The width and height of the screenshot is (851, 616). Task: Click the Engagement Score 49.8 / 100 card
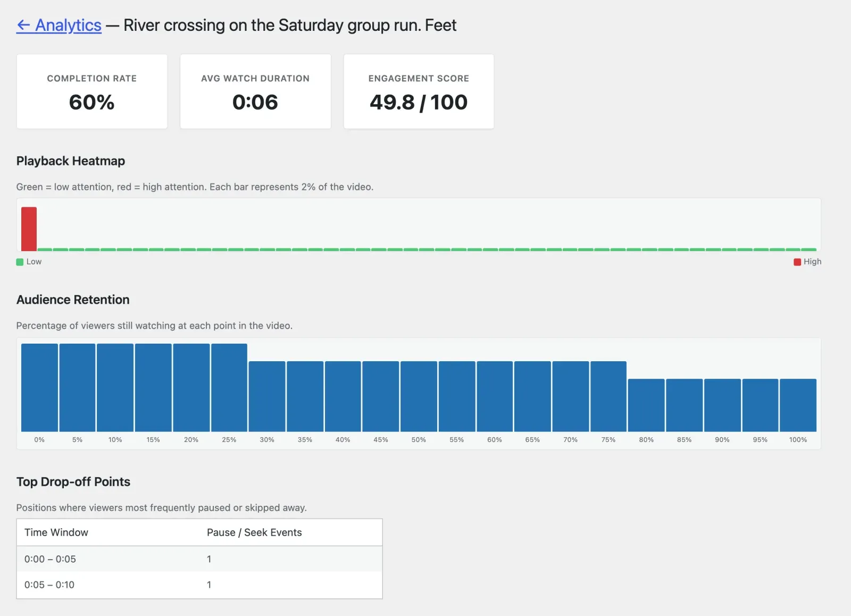(x=419, y=91)
